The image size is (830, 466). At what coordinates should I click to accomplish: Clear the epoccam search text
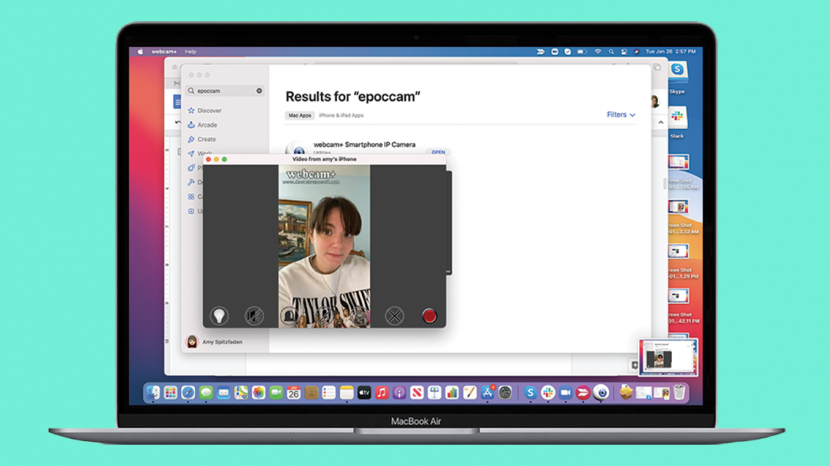(259, 91)
